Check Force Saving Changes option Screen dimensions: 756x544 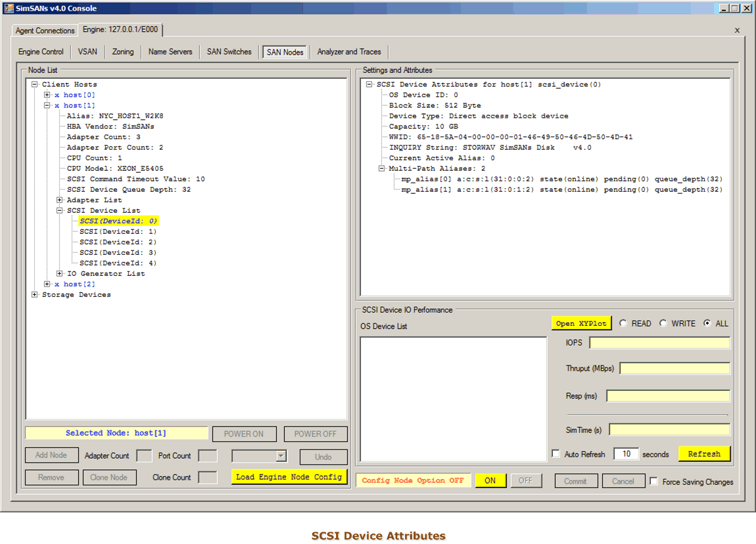pos(653,482)
